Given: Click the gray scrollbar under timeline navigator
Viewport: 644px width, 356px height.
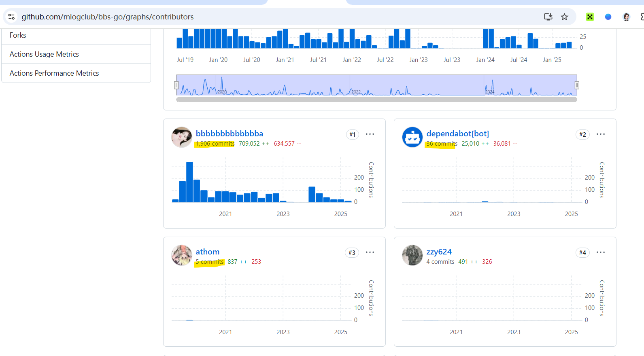Looking at the screenshot, I should (376, 99).
